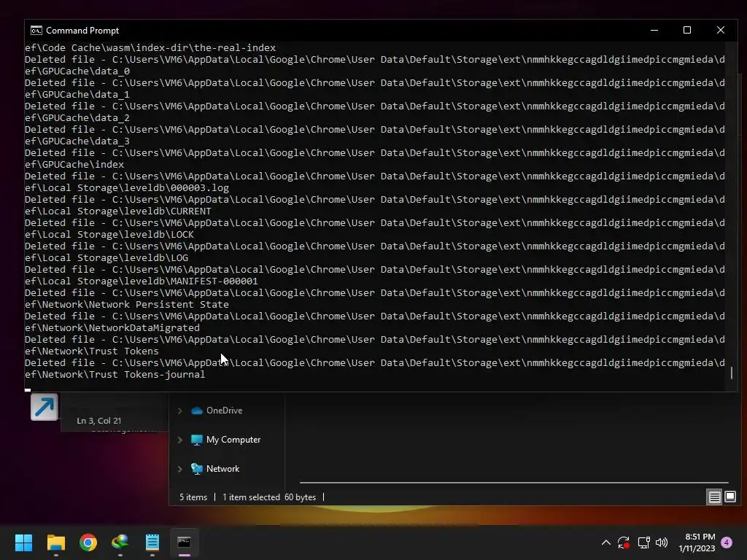The height and width of the screenshot is (560, 747).
Task: Open the notification badge showing 4
Action: (x=727, y=542)
